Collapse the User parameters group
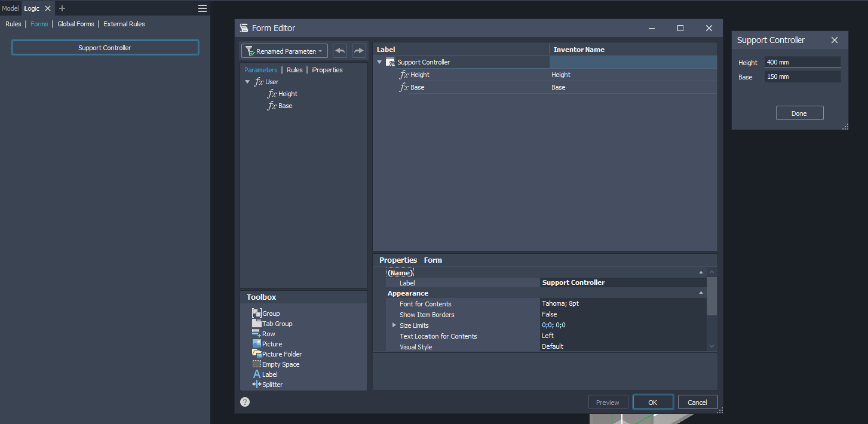 [247, 82]
